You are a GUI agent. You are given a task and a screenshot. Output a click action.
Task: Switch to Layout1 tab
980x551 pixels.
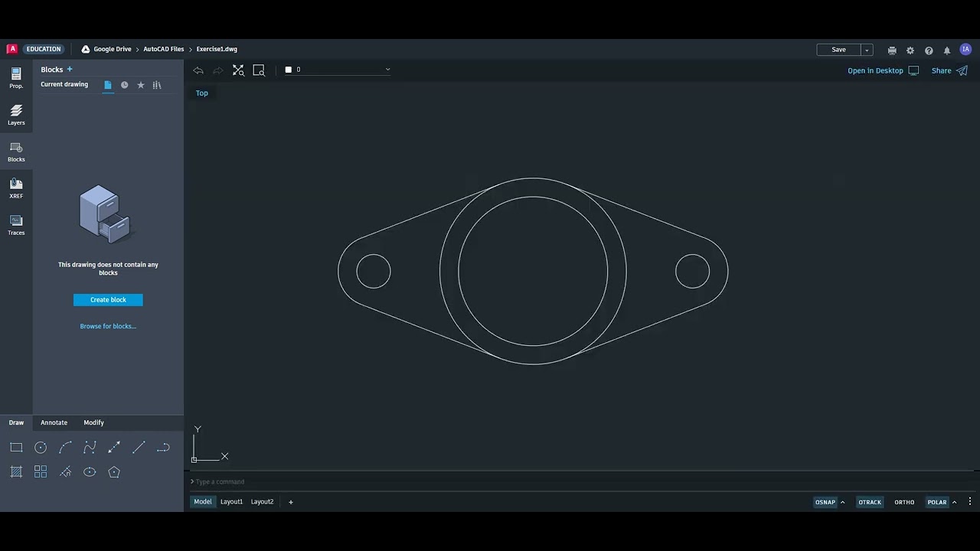tap(231, 502)
